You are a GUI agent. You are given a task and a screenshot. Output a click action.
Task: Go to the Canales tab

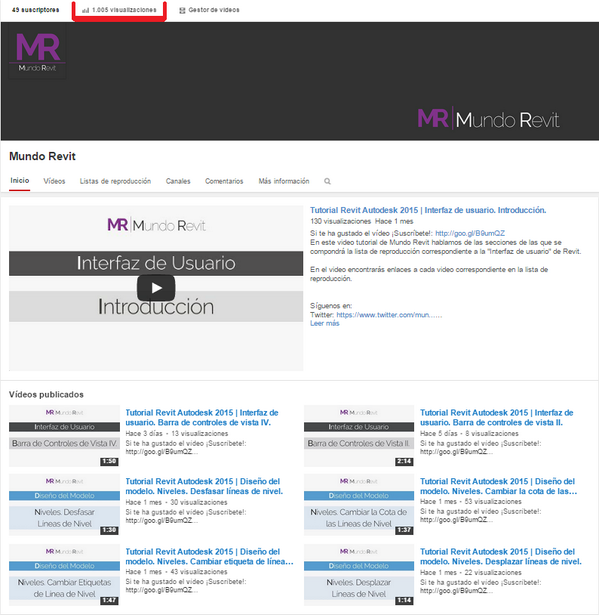pyautogui.click(x=178, y=181)
